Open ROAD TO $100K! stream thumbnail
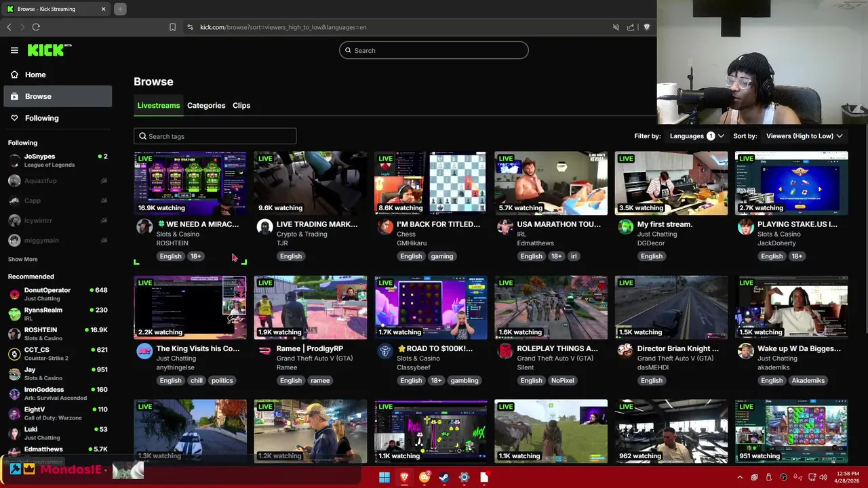Image resolution: width=868 pixels, height=488 pixels. click(431, 308)
